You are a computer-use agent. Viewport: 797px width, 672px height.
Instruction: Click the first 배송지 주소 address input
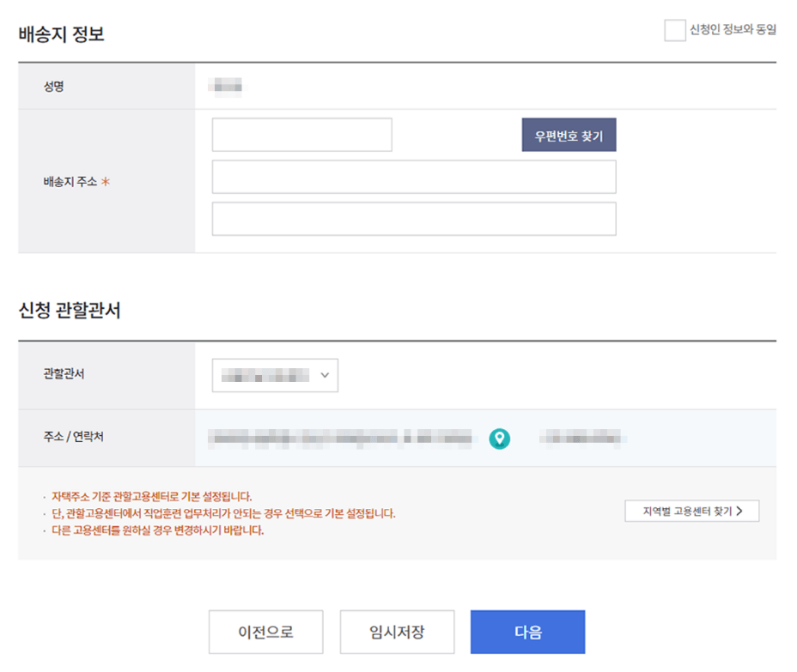pos(412,177)
